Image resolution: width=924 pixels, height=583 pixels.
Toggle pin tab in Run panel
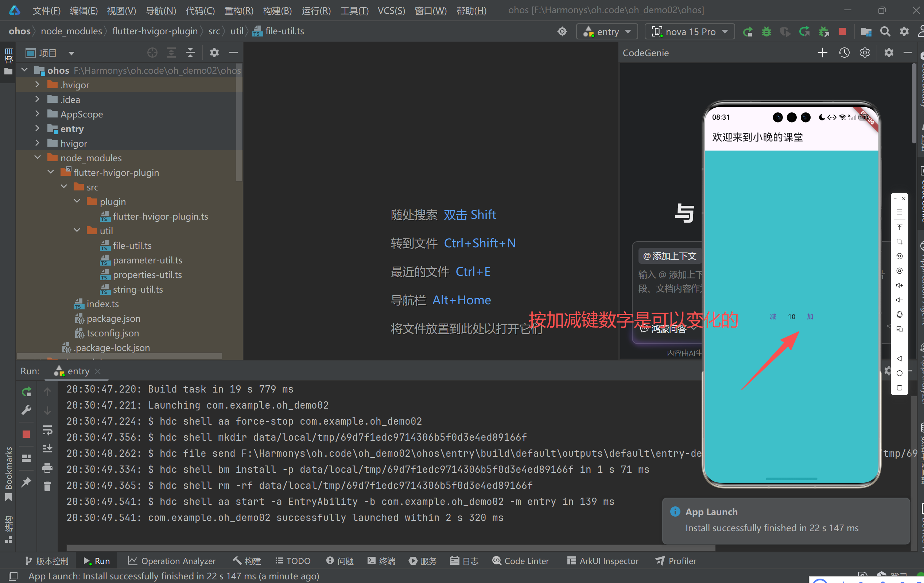pyautogui.click(x=26, y=482)
